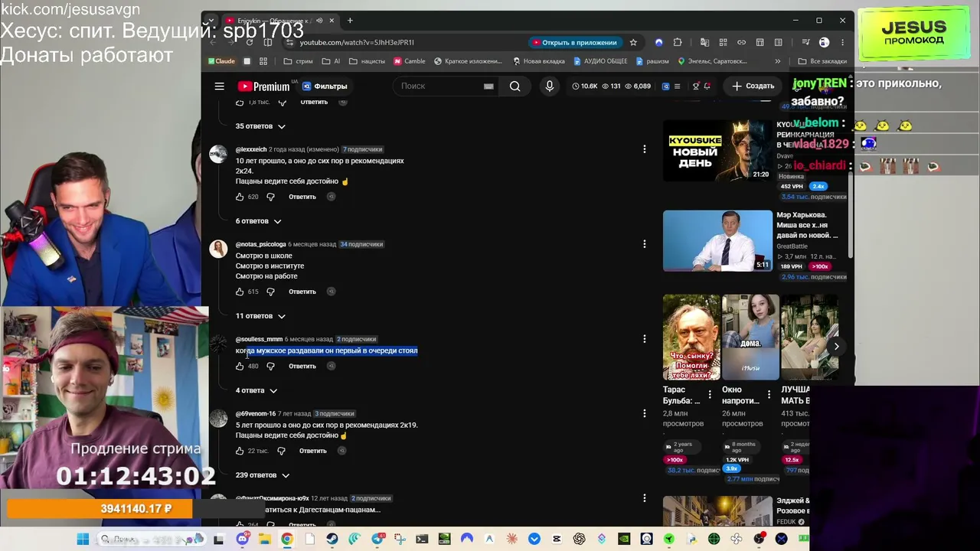This screenshot has width=980, height=551.
Task: Dislike the @soulless_mmm comment
Action: point(270,366)
